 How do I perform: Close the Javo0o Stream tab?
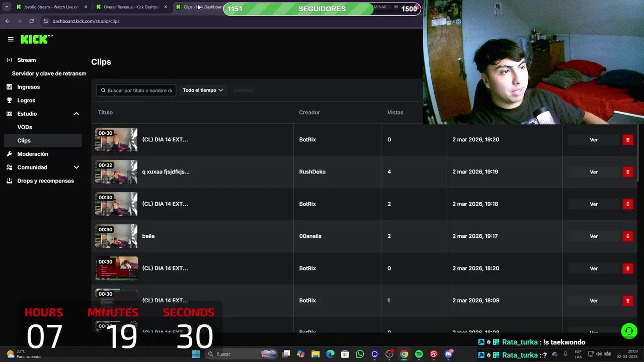[86, 7]
